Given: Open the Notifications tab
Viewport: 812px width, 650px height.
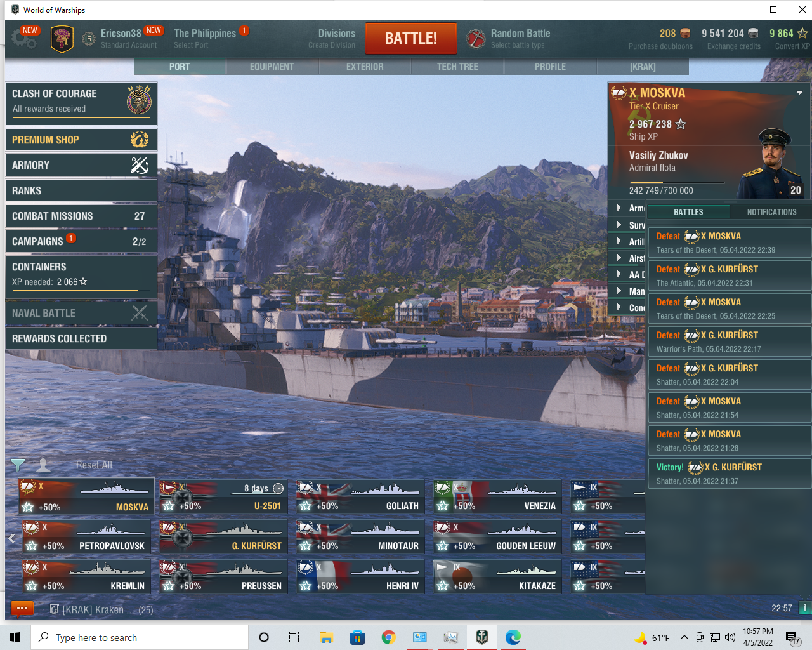Looking at the screenshot, I should tap(771, 212).
